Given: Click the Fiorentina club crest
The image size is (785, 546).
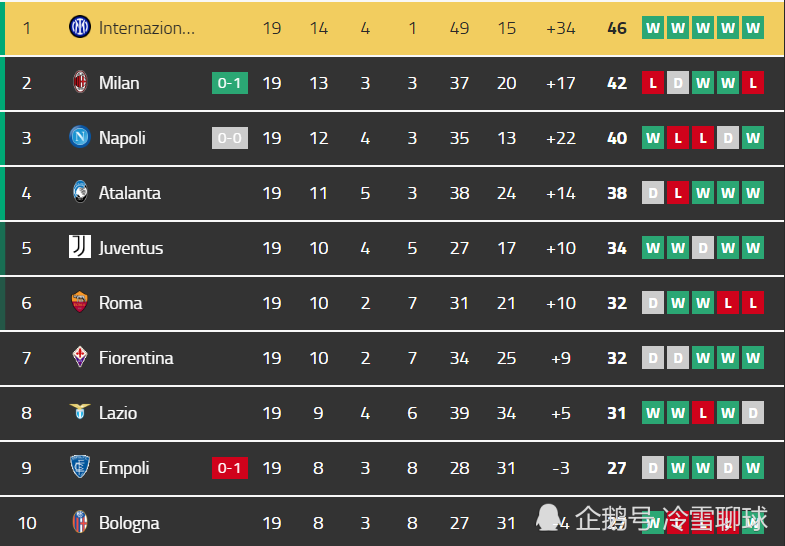Looking at the screenshot, I should coord(80,357).
